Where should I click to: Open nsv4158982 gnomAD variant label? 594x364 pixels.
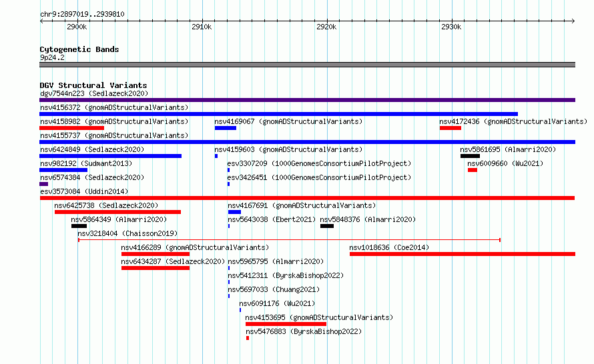tap(114, 121)
